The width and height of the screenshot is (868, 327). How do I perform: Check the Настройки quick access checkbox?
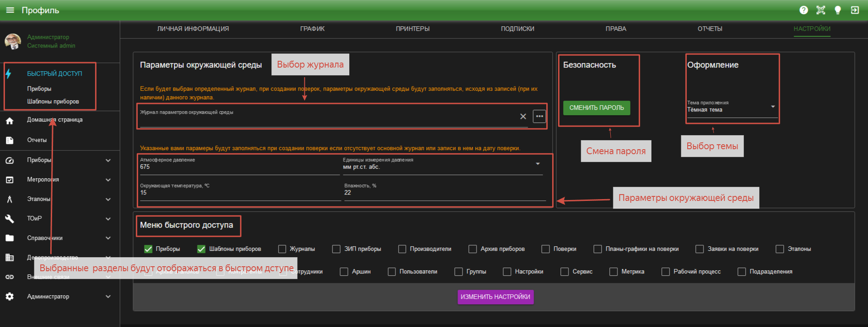[x=507, y=272]
